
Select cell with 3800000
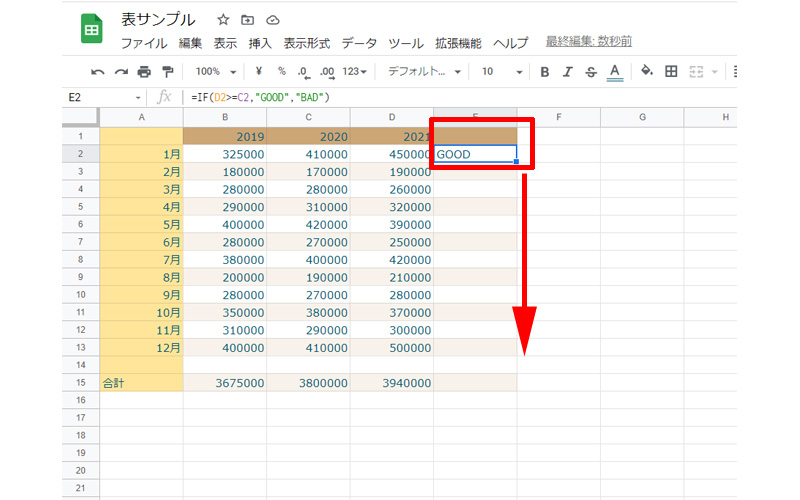click(x=309, y=383)
